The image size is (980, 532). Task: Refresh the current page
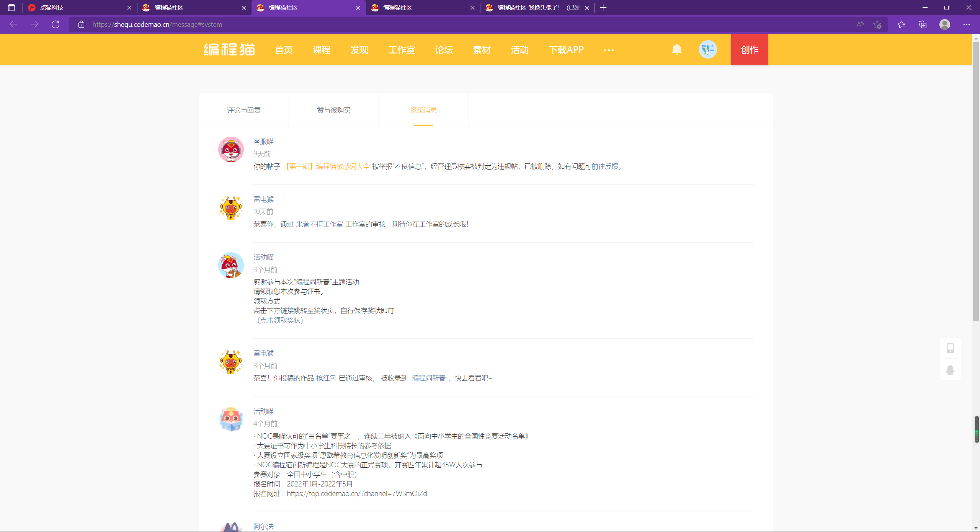(56, 24)
